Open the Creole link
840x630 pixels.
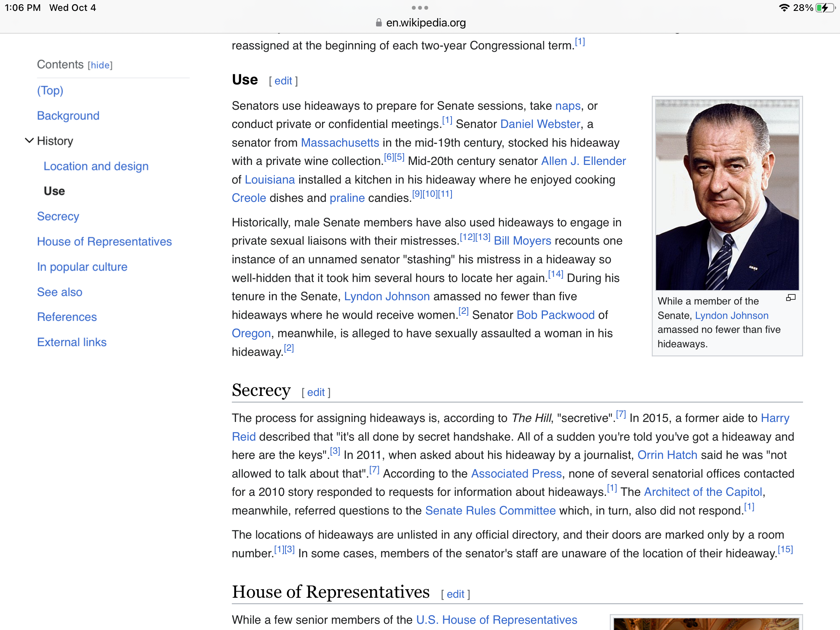pyautogui.click(x=249, y=198)
